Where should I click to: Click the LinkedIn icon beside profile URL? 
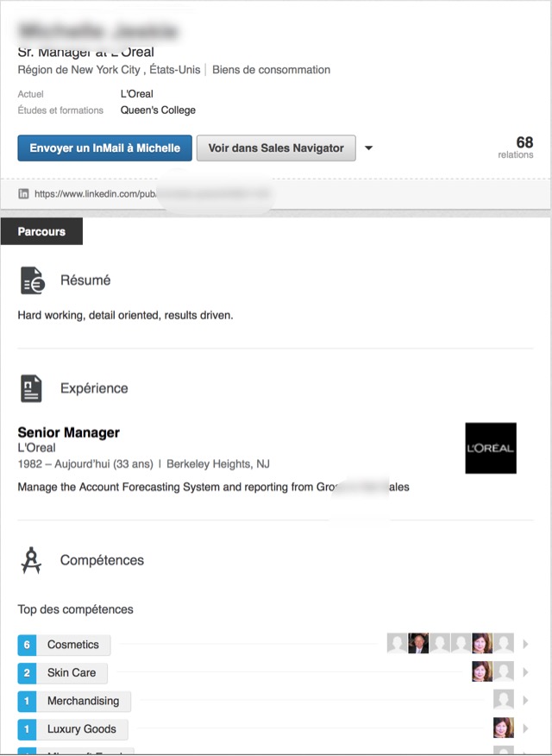tap(23, 194)
